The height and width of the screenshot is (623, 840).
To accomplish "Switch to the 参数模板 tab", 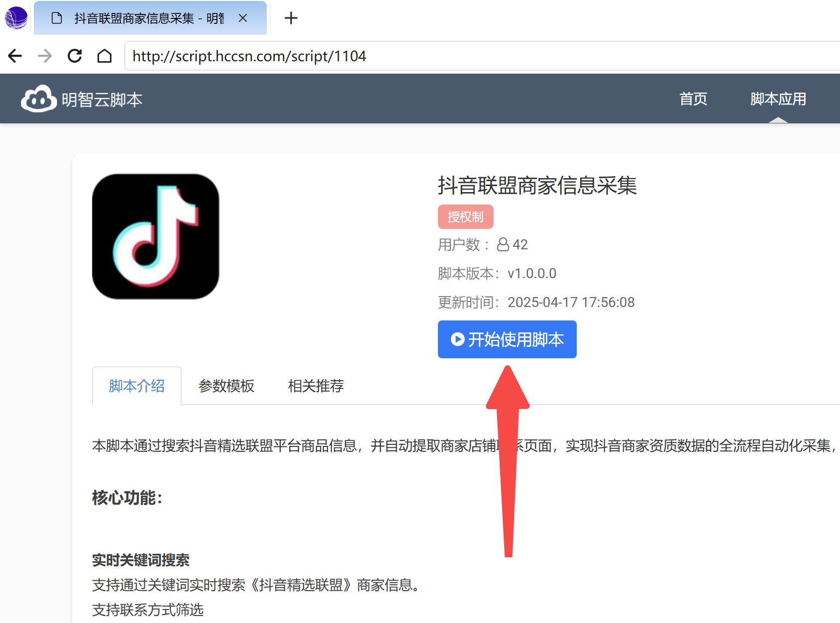I will 226,386.
